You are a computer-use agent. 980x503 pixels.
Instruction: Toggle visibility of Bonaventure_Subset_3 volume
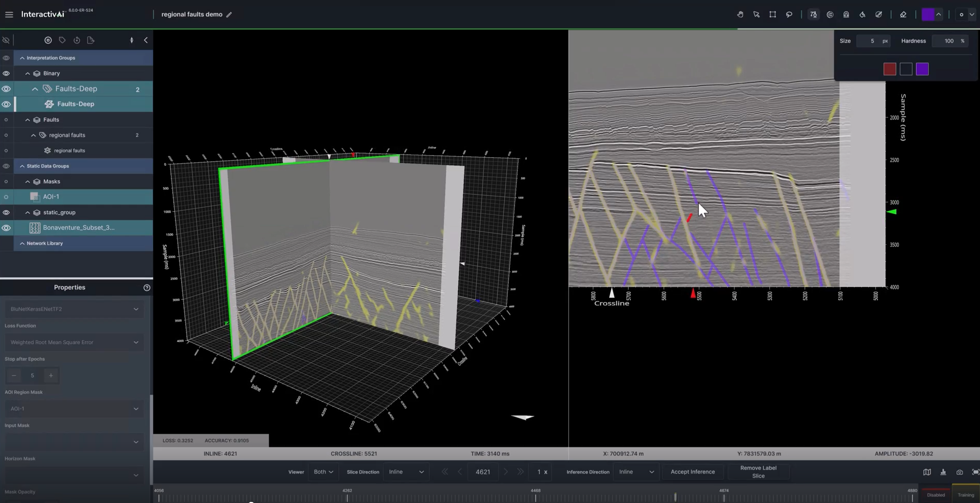6,228
